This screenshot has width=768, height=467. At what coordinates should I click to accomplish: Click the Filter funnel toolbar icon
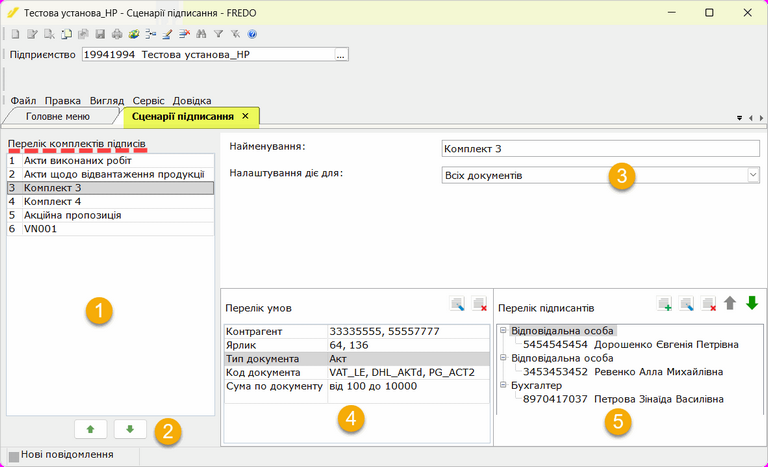pyautogui.click(x=218, y=34)
